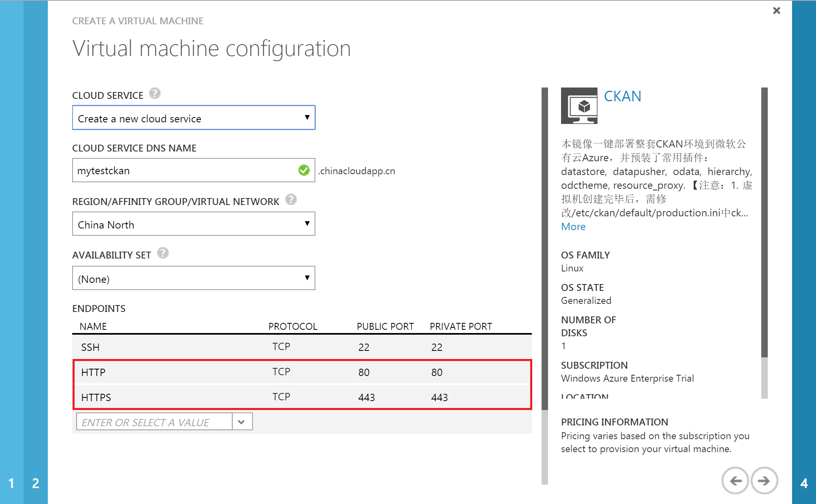Click the CKAN title link
The width and height of the screenshot is (816, 504).
(x=622, y=96)
